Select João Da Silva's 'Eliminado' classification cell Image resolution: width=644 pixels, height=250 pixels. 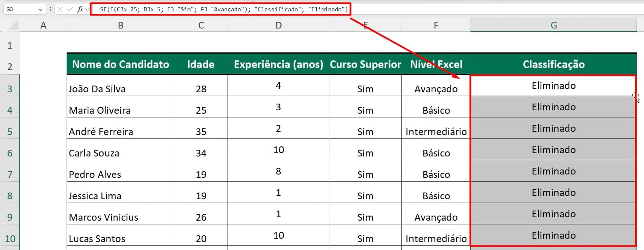coord(553,86)
